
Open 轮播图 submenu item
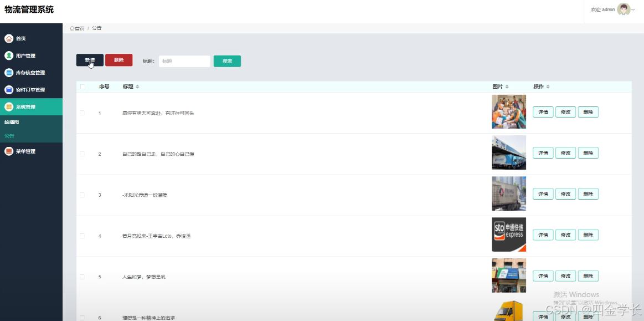pos(31,122)
